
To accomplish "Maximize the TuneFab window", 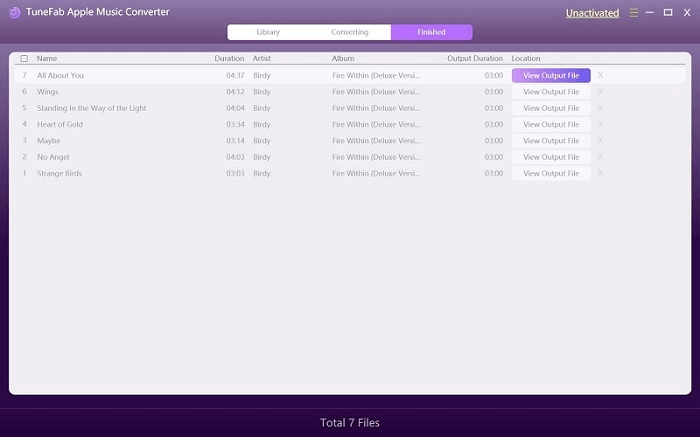I will click(668, 12).
